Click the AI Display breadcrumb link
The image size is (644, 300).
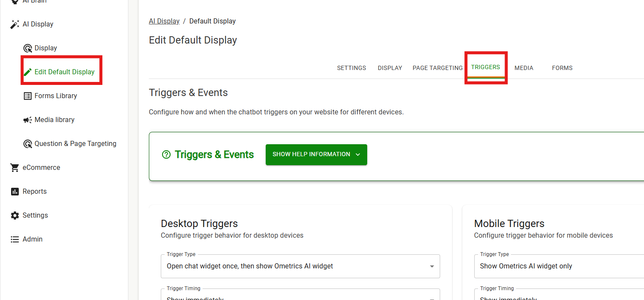coord(164,21)
